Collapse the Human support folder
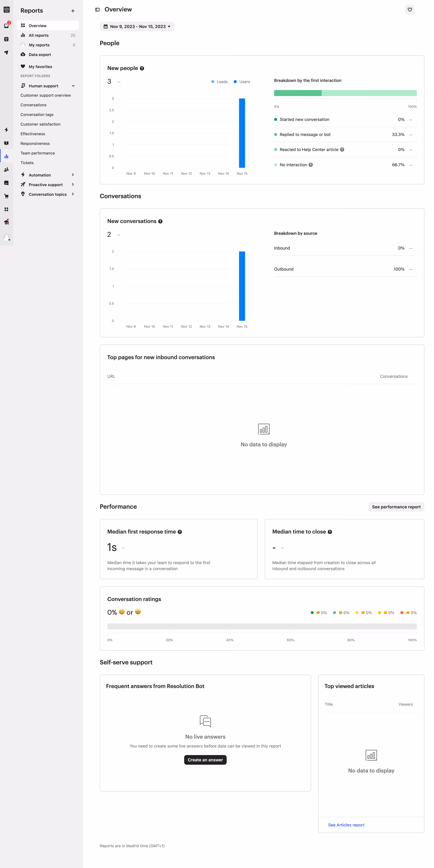The width and height of the screenshot is (434, 868). 48,86
